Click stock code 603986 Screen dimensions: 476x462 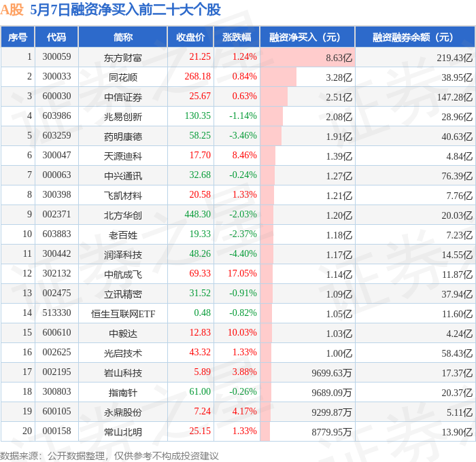click(56, 115)
